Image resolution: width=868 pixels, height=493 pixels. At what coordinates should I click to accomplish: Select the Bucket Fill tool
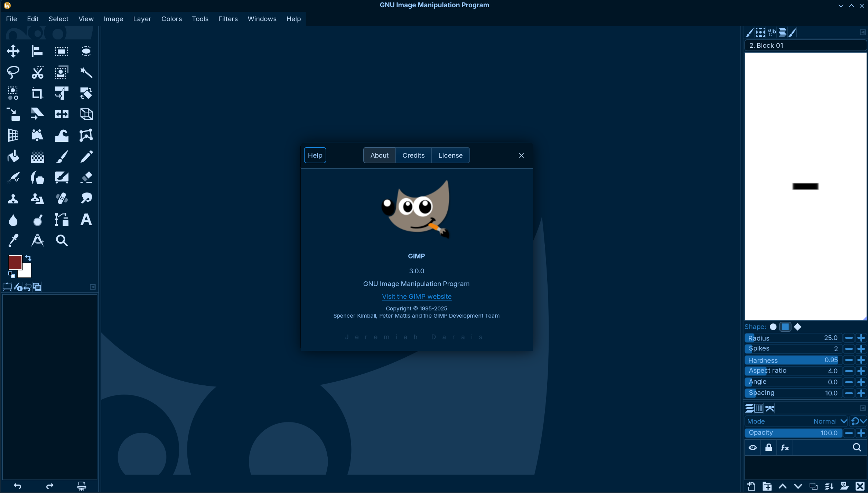point(13,156)
